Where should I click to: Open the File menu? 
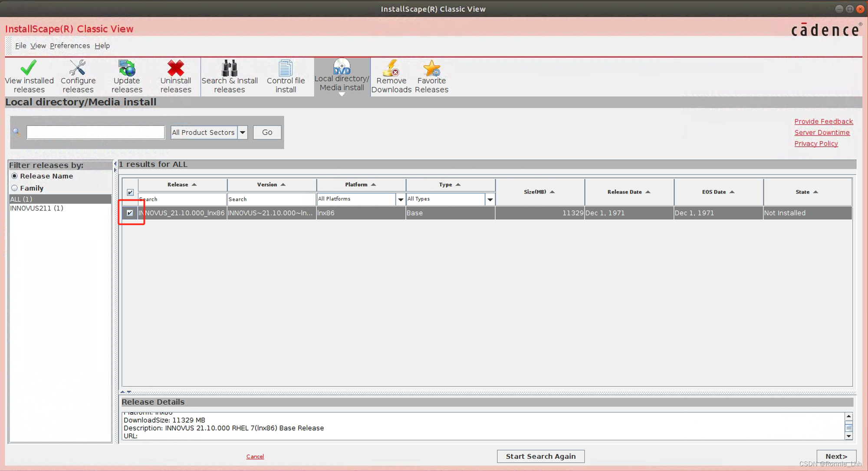coord(20,46)
